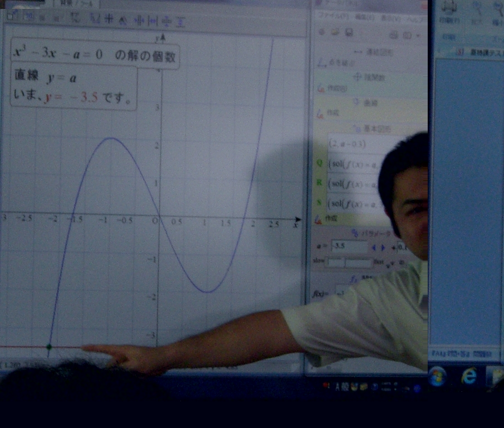Viewport: 504px width, 428px height.
Task: Increase parameter a with right blue arrow
Action: [x=383, y=248]
